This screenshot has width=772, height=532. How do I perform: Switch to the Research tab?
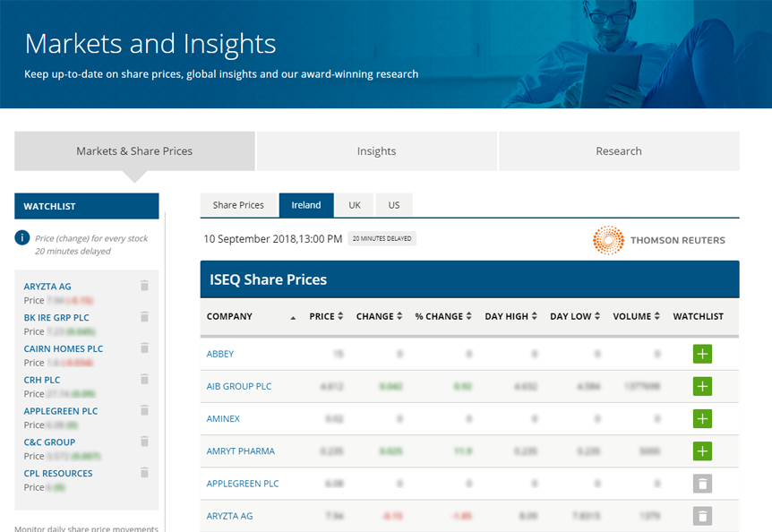click(x=619, y=151)
